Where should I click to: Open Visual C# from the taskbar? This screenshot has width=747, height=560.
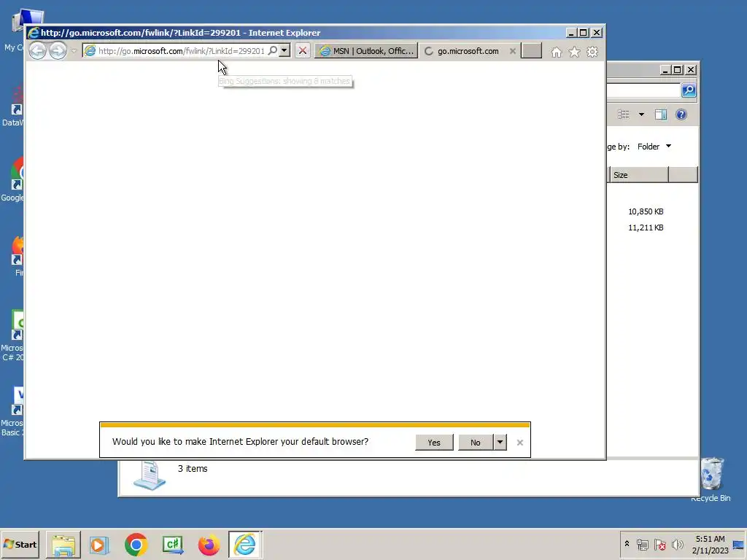click(x=172, y=545)
